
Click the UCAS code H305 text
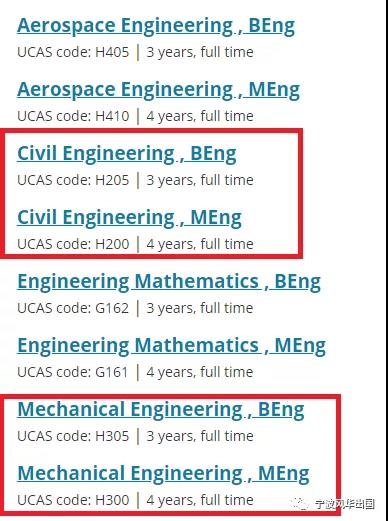coord(73,436)
